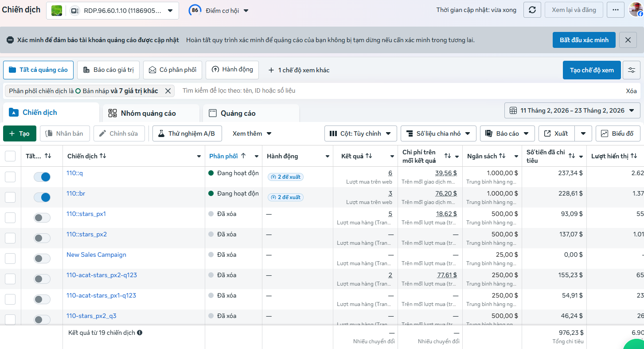Screen dimensions: 644x349
Task: Select 'Hành động' view tab
Action: [x=232, y=70]
